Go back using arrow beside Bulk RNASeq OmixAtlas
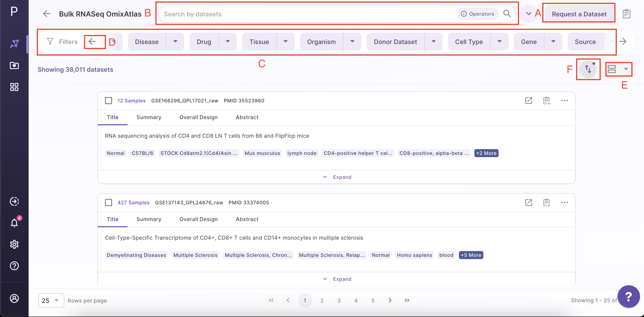The image size is (644, 317). pos(47,14)
